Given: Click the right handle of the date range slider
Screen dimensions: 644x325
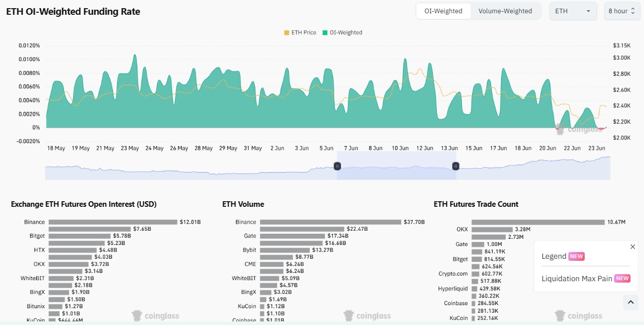Looking at the screenshot, I should coord(455,166).
